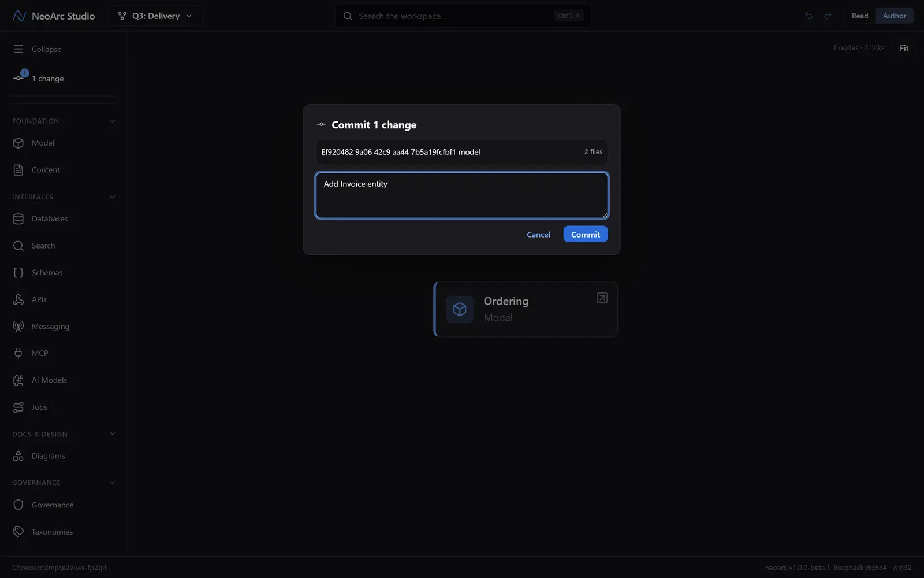Screen dimensions: 924x578
Task: Collapse the Governance section chevron
Action: point(113,483)
